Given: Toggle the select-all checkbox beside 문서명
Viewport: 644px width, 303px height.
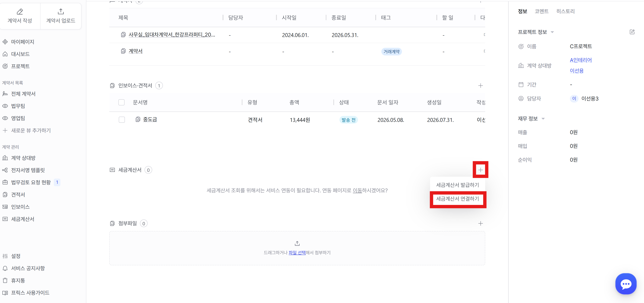Looking at the screenshot, I should (121, 102).
